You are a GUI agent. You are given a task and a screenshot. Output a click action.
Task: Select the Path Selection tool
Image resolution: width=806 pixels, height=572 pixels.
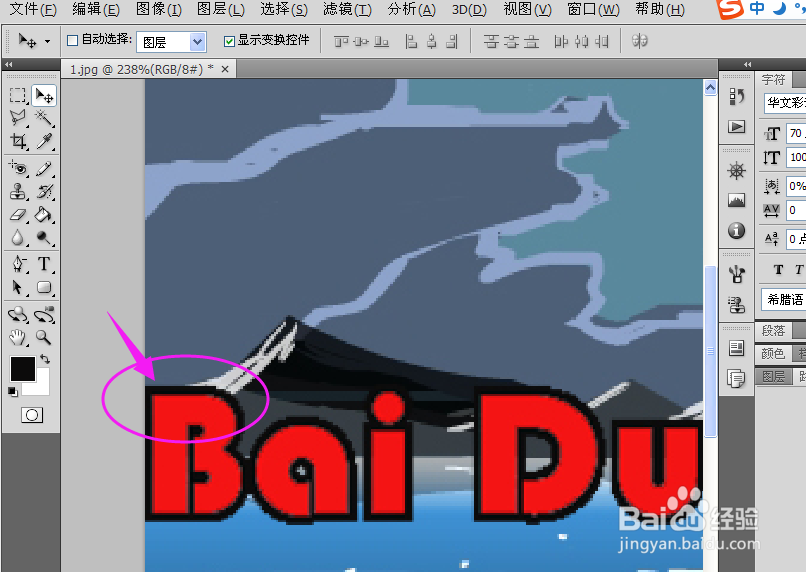18,287
